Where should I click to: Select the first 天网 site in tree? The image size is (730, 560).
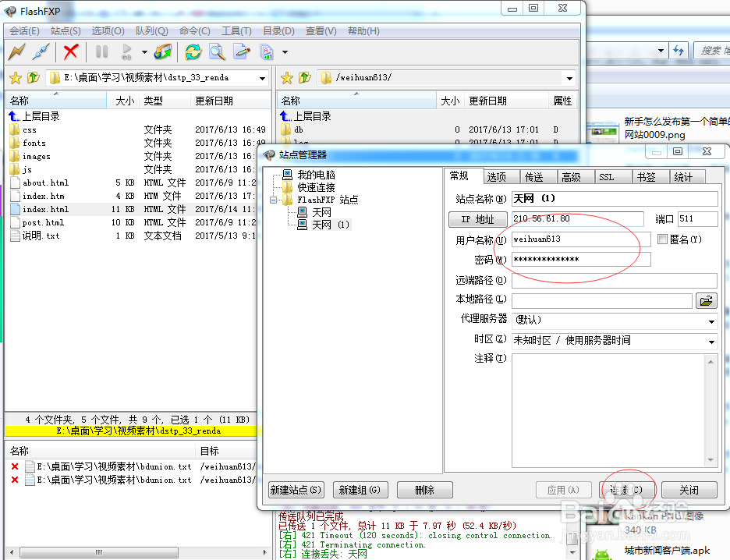pyautogui.click(x=321, y=213)
